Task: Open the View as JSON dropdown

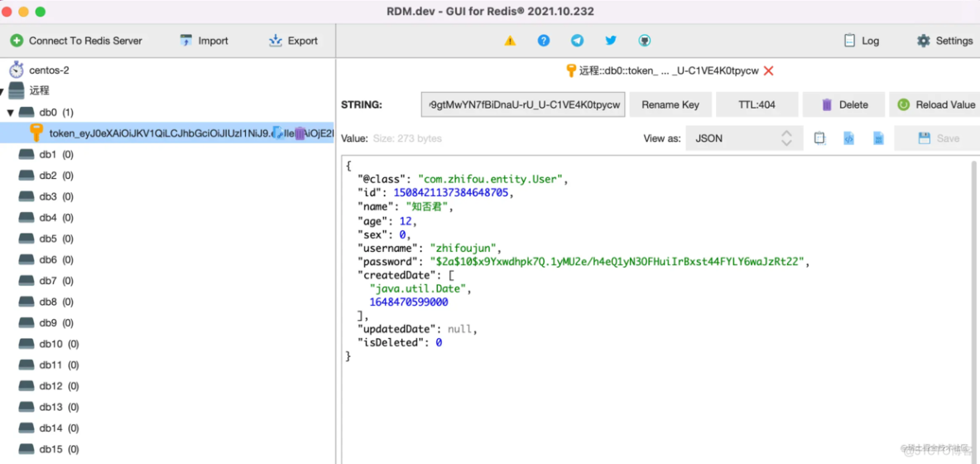Action: point(743,138)
